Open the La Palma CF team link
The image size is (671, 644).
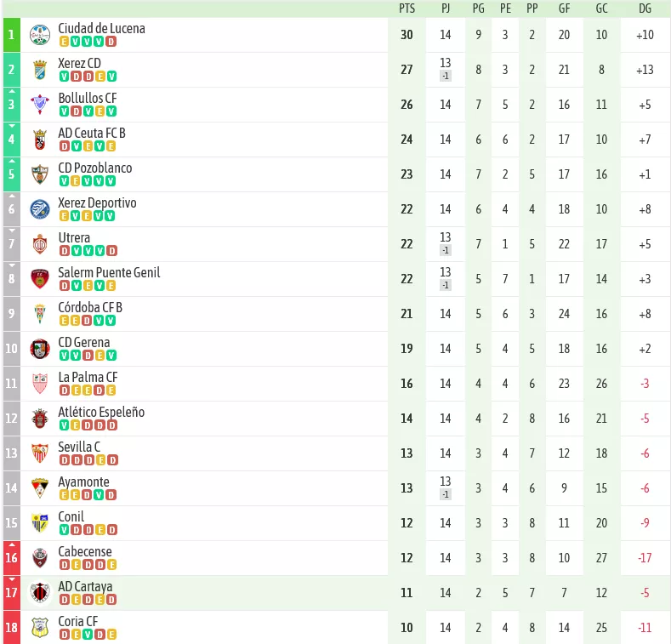[88, 377]
